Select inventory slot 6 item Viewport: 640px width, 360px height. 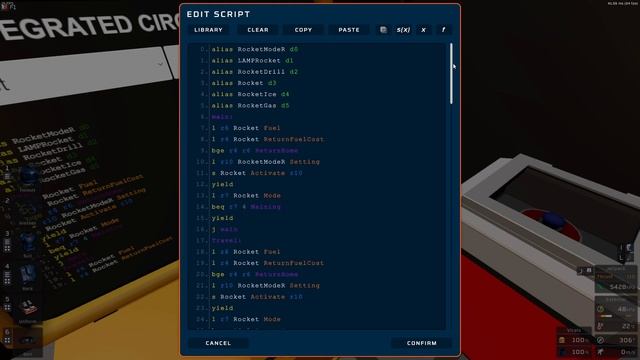pos(27,340)
